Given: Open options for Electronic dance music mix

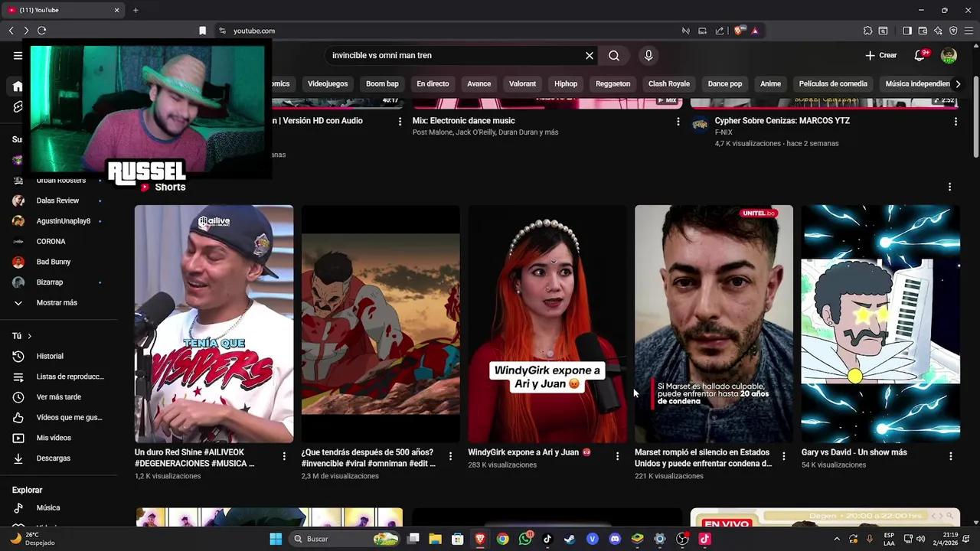Looking at the screenshot, I should click(678, 121).
